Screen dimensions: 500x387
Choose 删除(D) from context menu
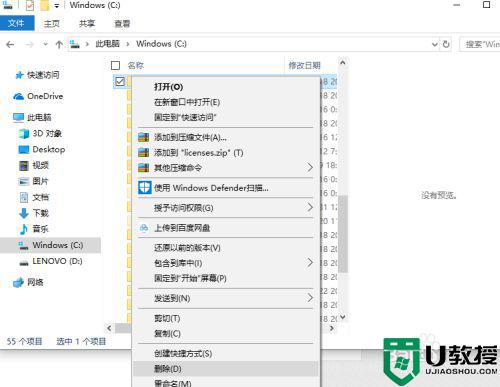(225, 369)
